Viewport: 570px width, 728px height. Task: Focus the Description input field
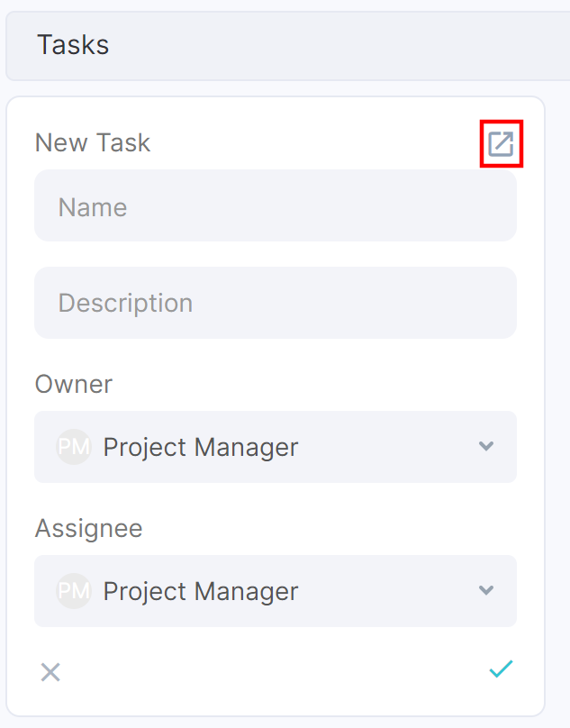click(x=276, y=303)
